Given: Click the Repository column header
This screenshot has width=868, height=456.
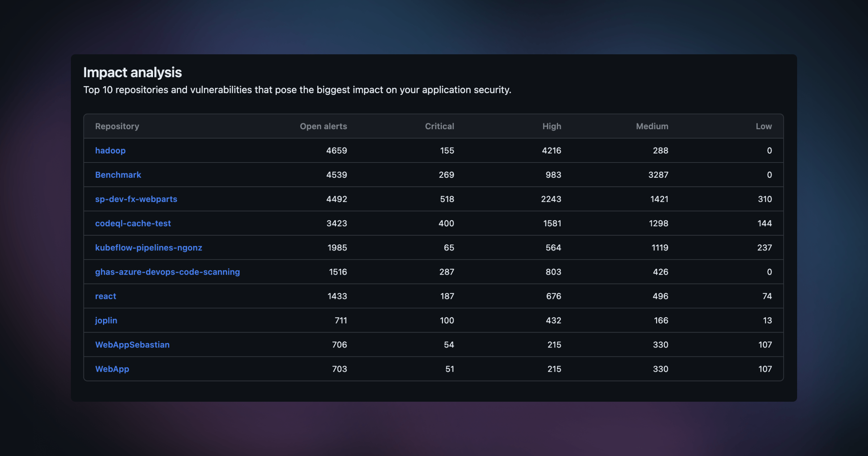Looking at the screenshot, I should [117, 126].
